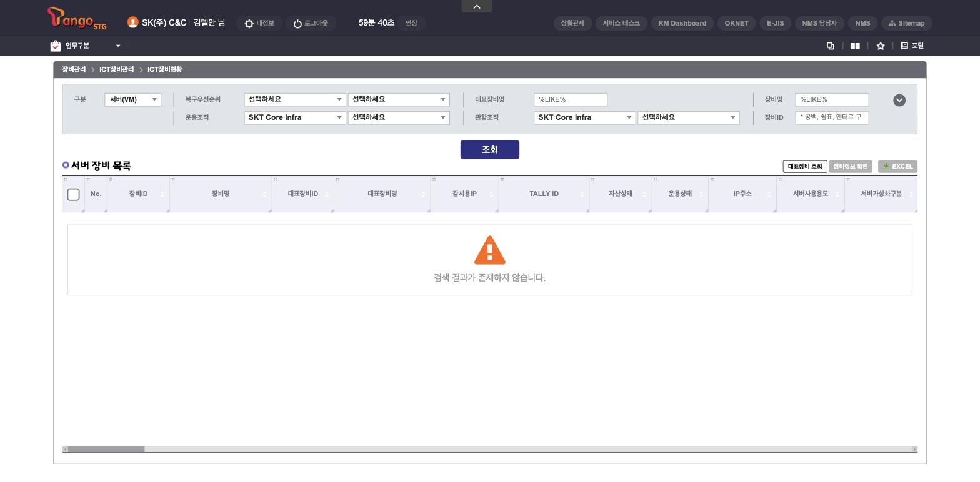This screenshot has width=980, height=482.
Task: Open NMS 담당자 top menu
Action: tap(819, 23)
